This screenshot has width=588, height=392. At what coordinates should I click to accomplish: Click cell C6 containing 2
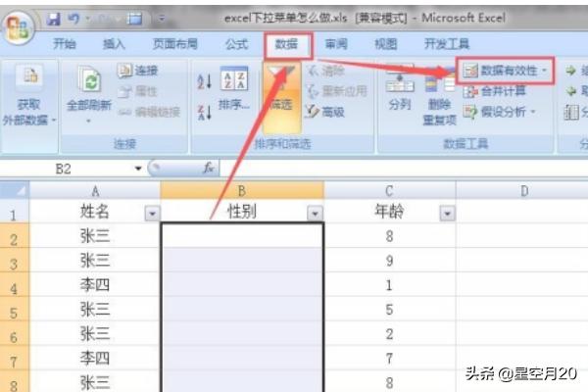390,333
